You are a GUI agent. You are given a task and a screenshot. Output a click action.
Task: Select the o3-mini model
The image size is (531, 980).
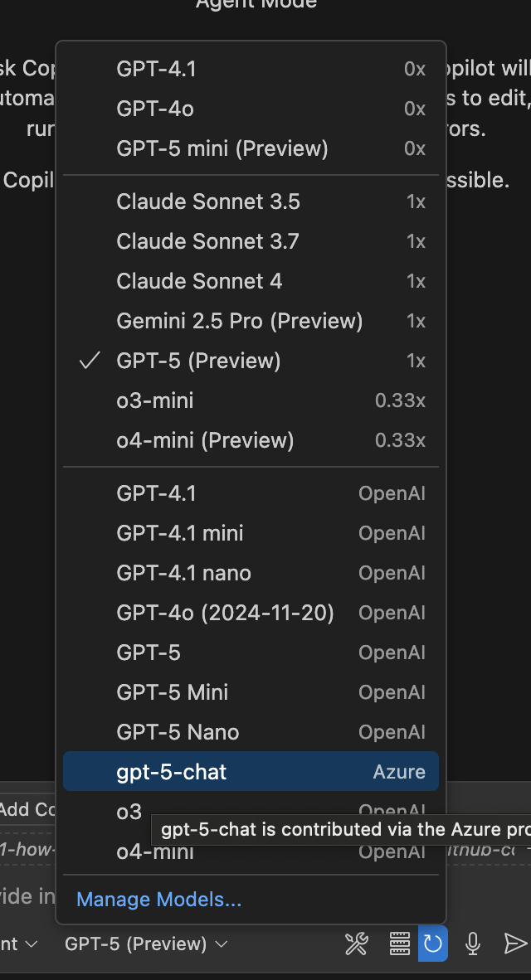coord(155,400)
